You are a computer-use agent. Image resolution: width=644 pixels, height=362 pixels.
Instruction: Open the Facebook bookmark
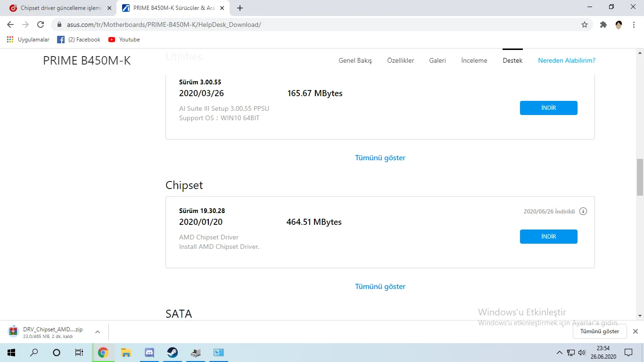click(79, 40)
